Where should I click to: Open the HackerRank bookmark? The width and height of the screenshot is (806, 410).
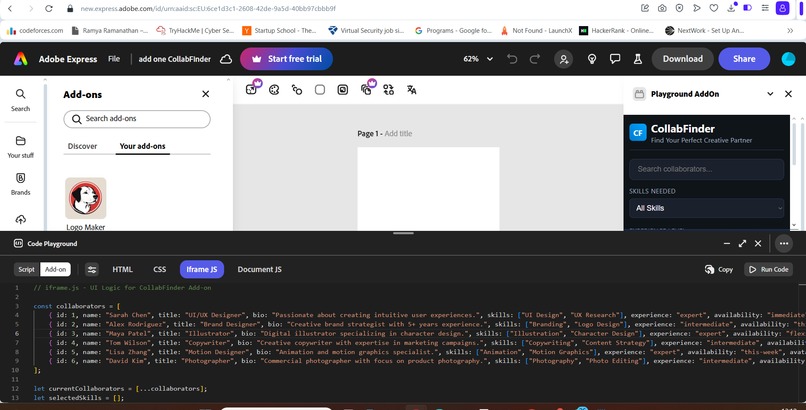[617, 31]
